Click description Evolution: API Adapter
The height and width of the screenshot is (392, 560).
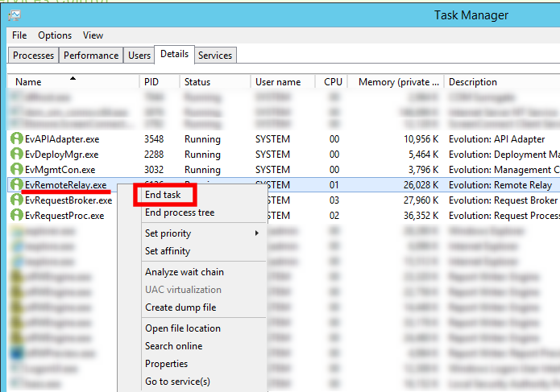click(x=496, y=139)
